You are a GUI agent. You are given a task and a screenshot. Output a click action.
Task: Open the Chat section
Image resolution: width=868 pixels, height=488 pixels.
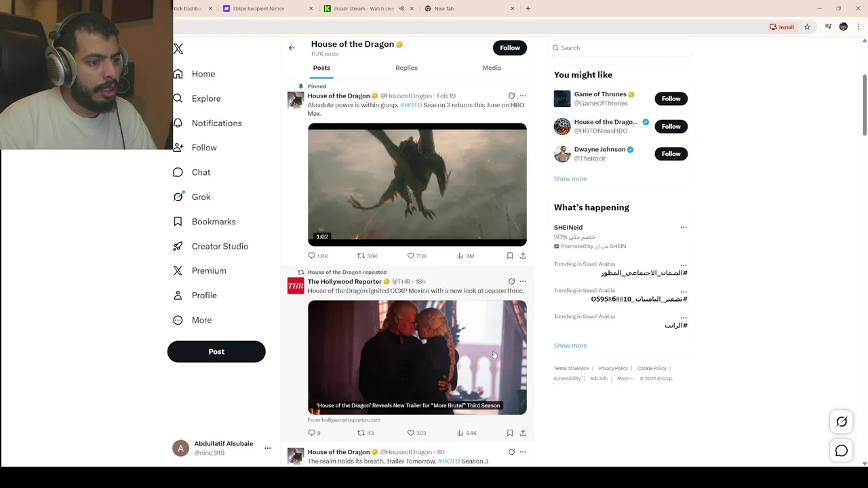(x=192, y=172)
